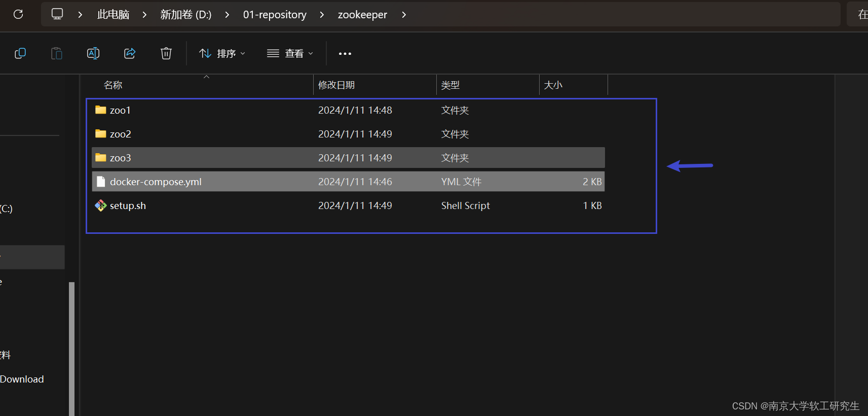Click the search box beside address bar
The width and height of the screenshot is (868, 416).
coord(857,14)
